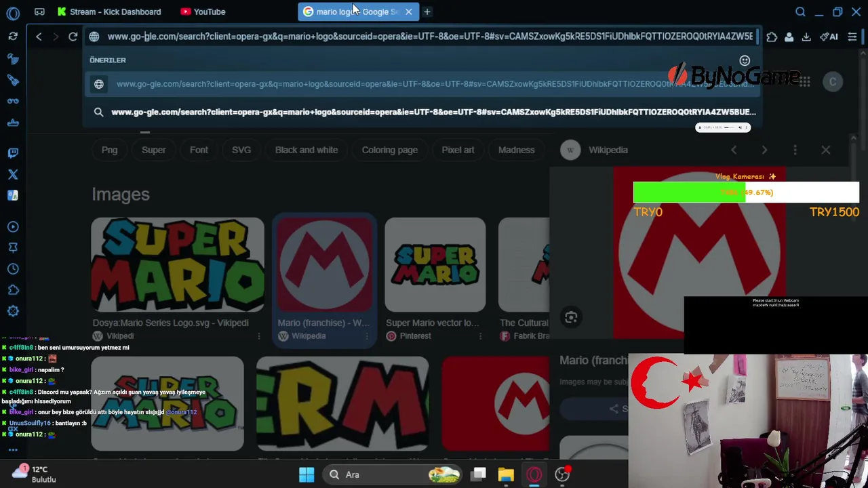Open GX Cleaner broom icon in sidebar
Viewport: 868px width, 488px height.
[x=13, y=60]
